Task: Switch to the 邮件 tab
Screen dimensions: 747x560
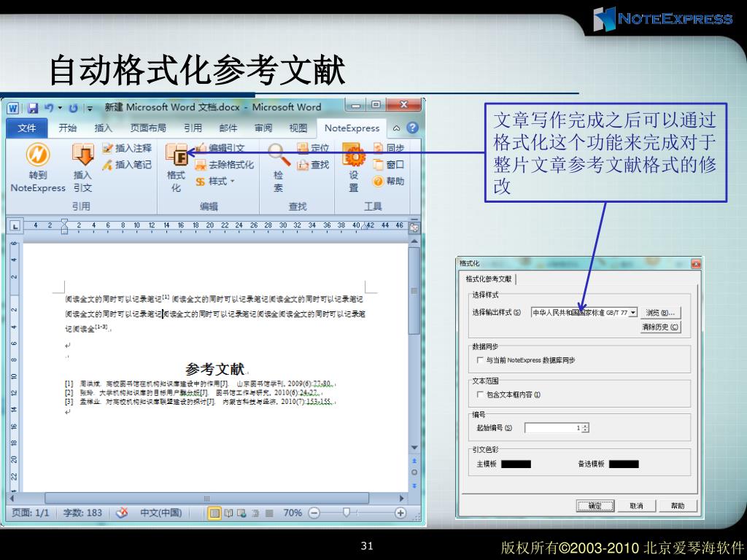Action: coord(228,128)
